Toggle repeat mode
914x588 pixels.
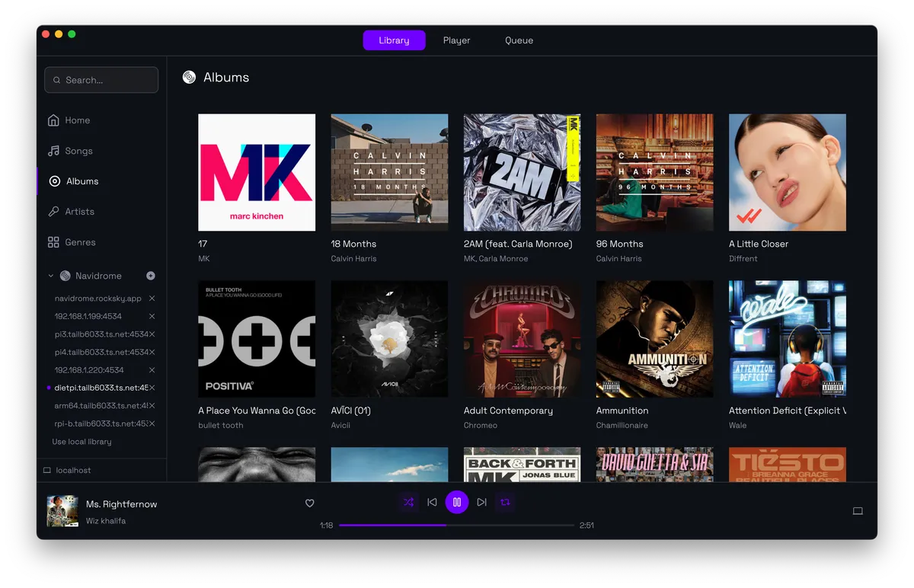(x=505, y=502)
